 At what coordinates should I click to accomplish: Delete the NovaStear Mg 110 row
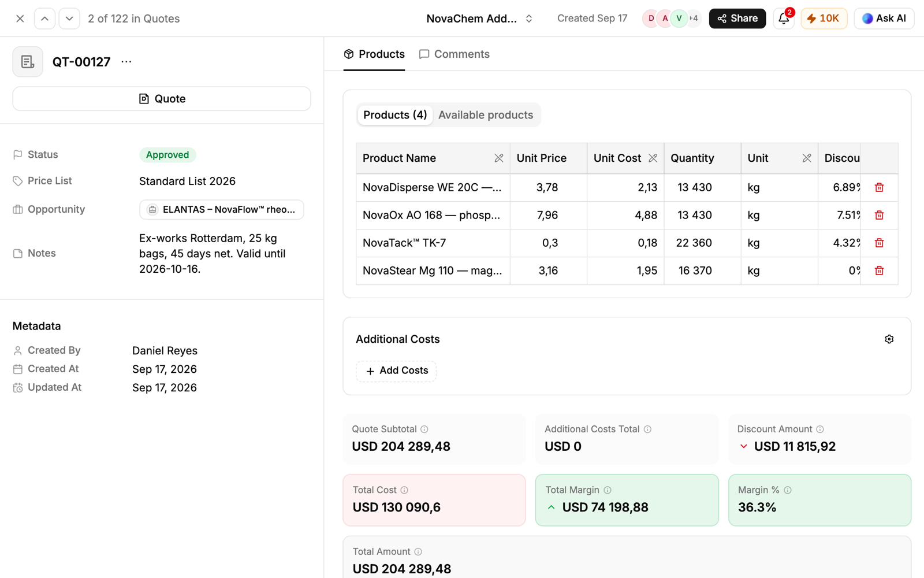(x=879, y=271)
